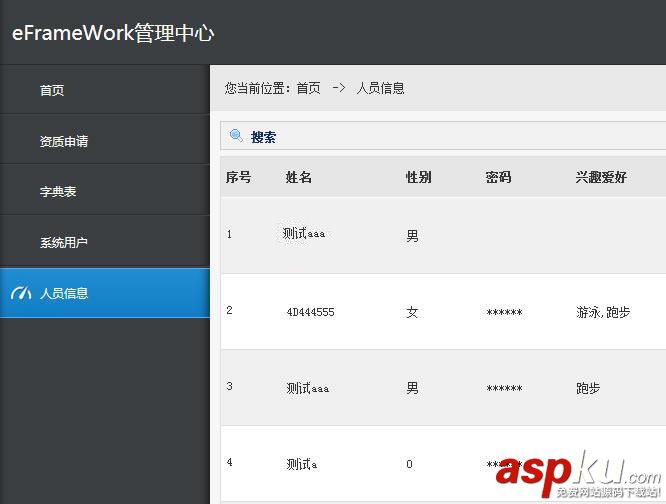Viewport: 666px width, 504px height.
Task: Click the 人员信息 breadcrumb entry
Action: 381,88
